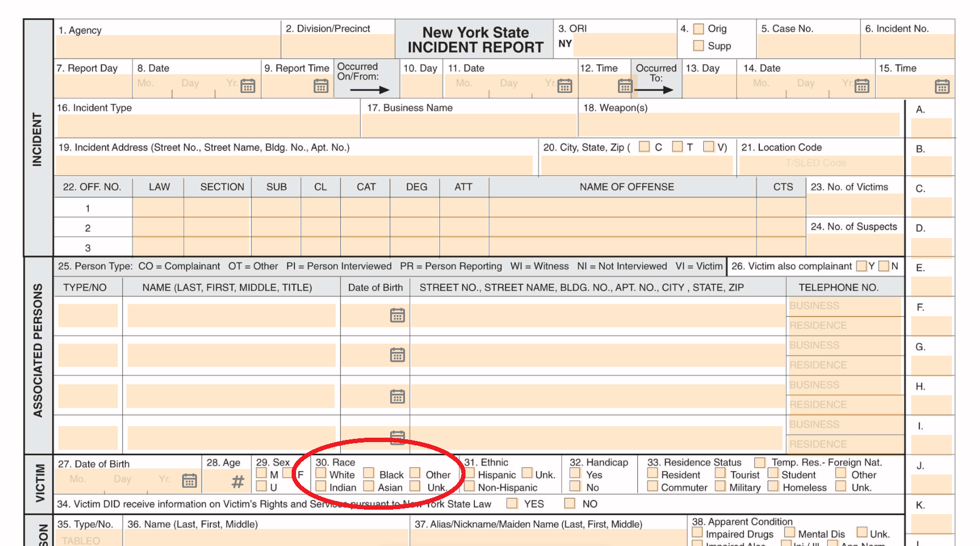Viewport: 980px width, 546px height.
Task: Click the Agency input field
Action: (168, 47)
